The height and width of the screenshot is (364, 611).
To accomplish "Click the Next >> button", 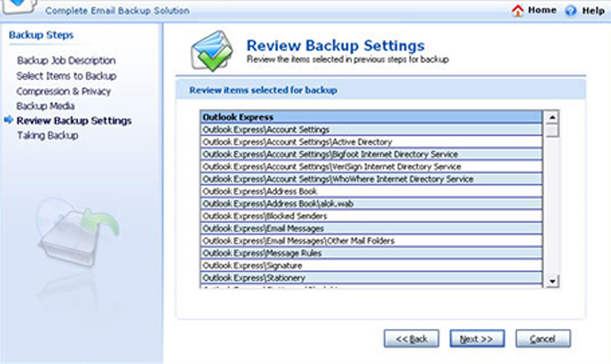I will (x=477, y=339).
